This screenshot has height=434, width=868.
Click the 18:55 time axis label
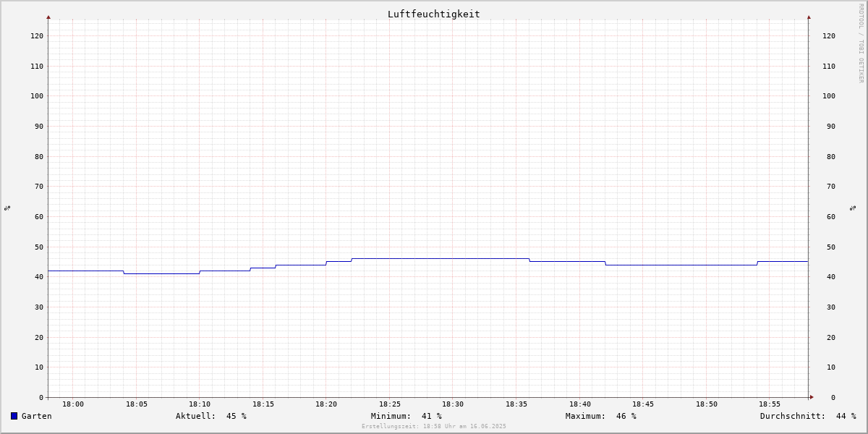click(x=770, y=404)
